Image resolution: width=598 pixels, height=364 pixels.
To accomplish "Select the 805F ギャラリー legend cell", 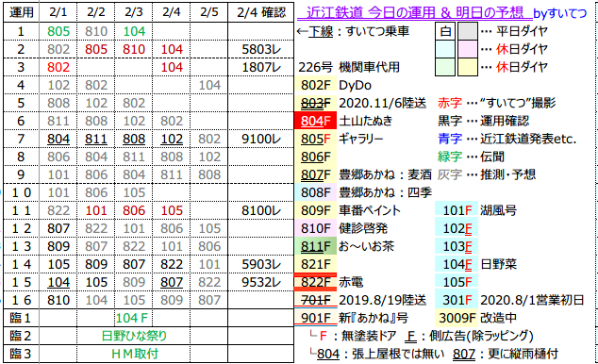I will pos(315,139).
